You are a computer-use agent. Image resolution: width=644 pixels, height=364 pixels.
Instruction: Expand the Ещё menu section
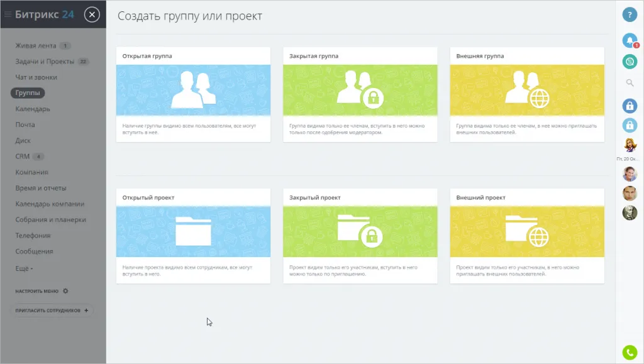point(25,268)
